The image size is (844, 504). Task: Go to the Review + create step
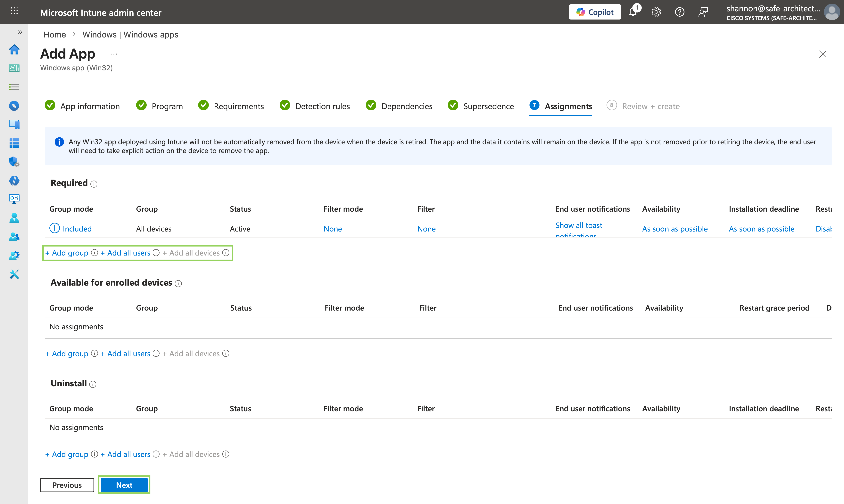[x=643, y=106]
